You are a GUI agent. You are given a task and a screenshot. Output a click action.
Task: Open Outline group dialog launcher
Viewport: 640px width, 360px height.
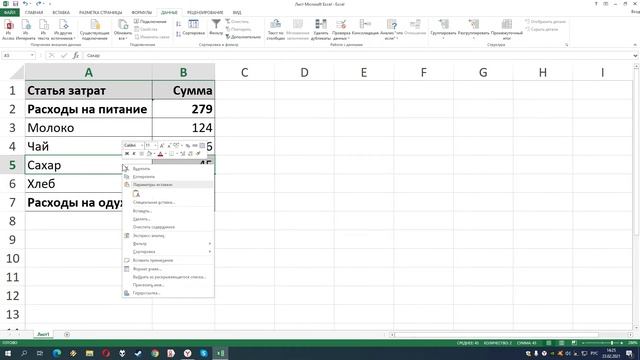[x=567, y=45]
